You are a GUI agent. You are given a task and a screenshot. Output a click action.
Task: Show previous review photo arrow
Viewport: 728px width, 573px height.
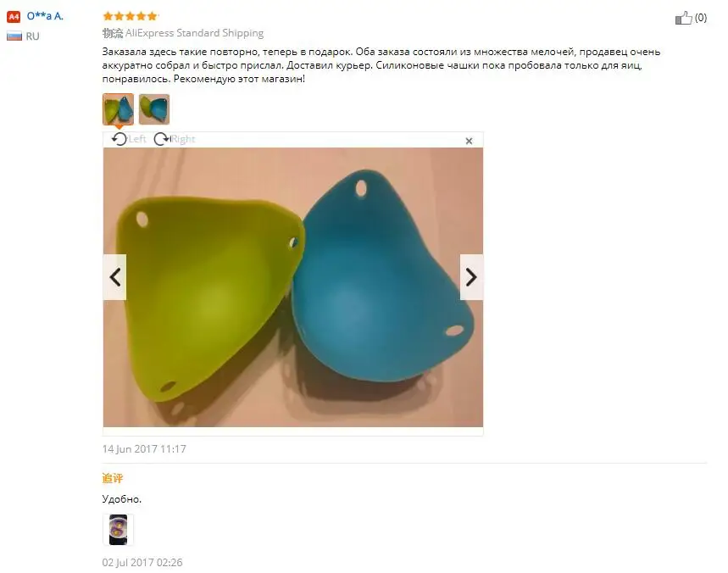[114, 277]
